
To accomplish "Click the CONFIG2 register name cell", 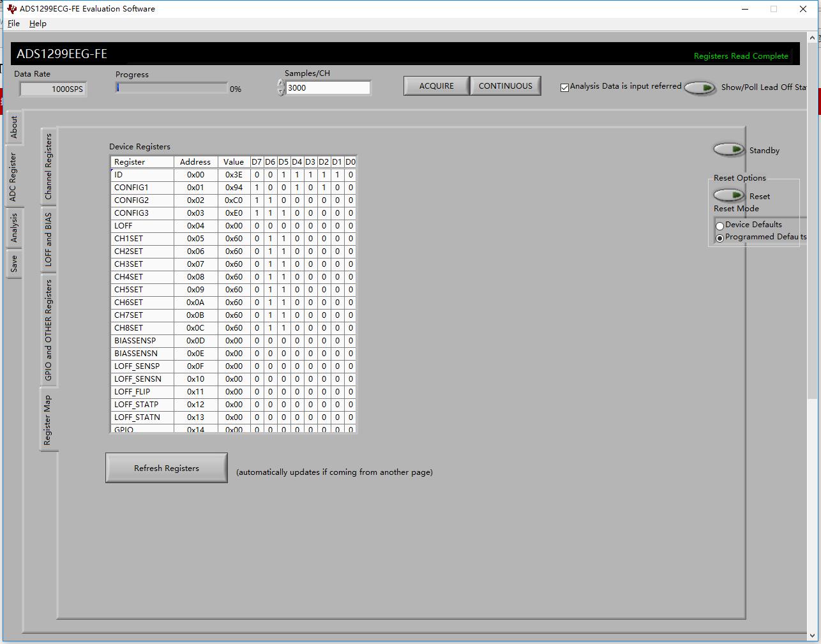I will point(142,200).
